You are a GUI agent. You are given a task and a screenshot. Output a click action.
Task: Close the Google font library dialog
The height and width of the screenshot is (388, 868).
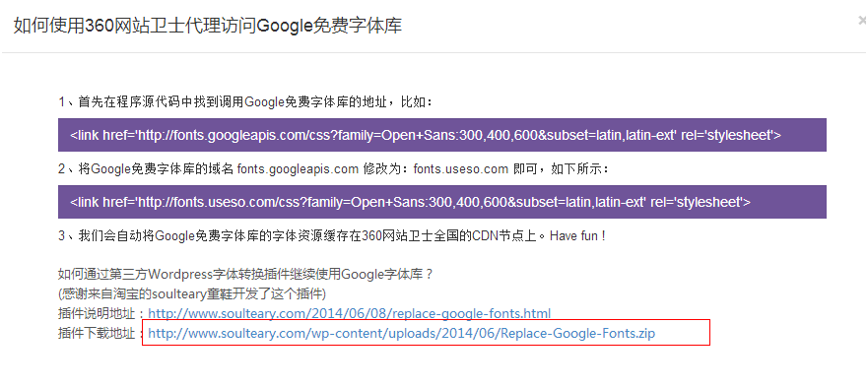point(862,21)
